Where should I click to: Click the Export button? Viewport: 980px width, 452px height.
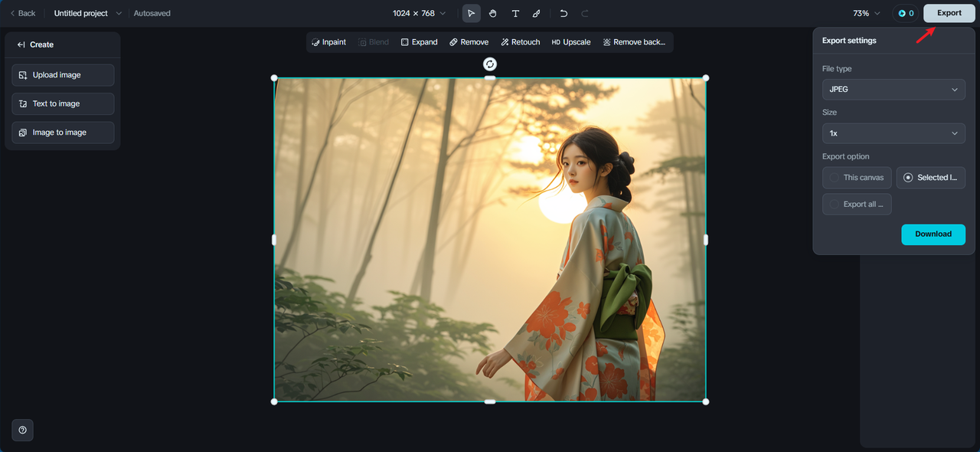click(x=949, y=13)
